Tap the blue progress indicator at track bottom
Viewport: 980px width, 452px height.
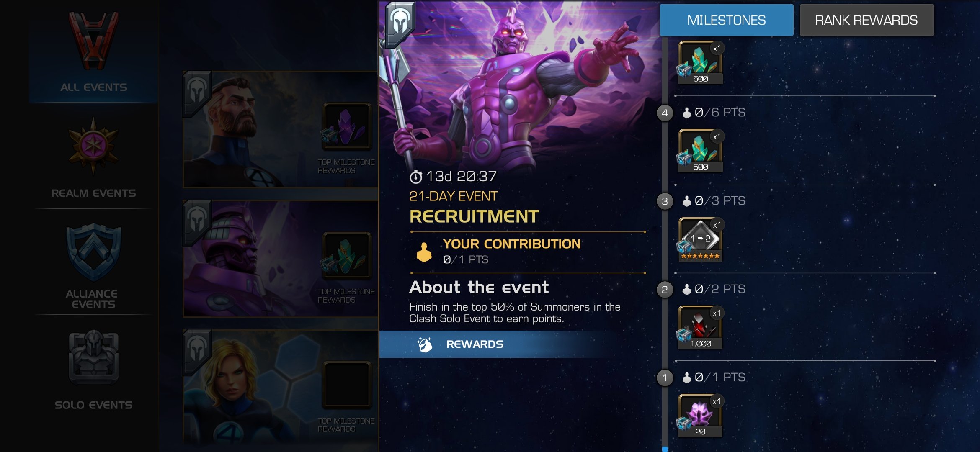[x=665, y=449]
